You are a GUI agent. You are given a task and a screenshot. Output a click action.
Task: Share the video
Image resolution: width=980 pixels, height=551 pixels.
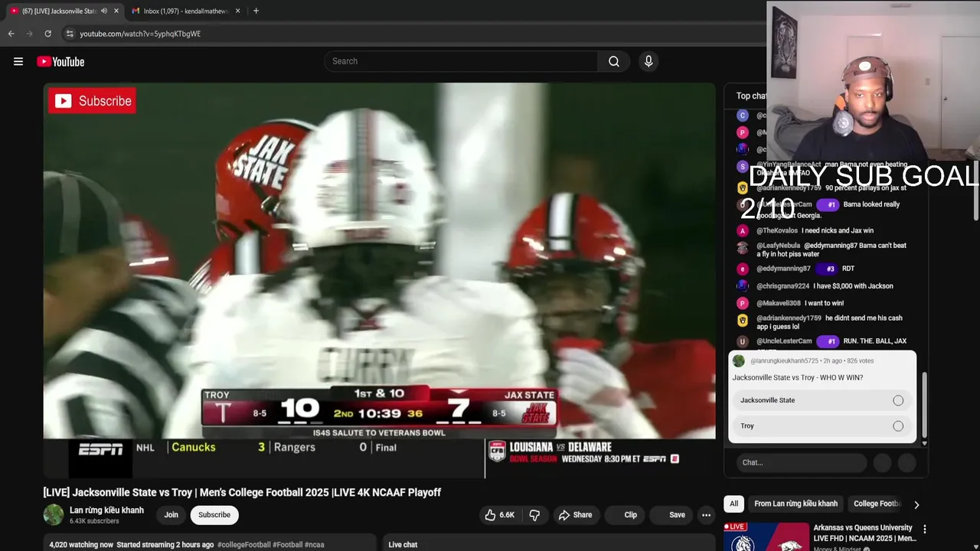(575, 515)
